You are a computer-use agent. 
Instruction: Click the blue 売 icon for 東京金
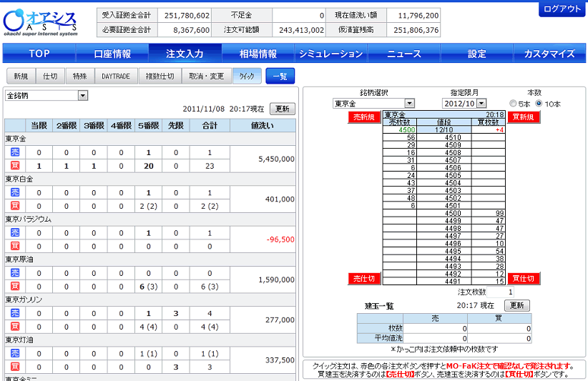(x=15, y=152)
